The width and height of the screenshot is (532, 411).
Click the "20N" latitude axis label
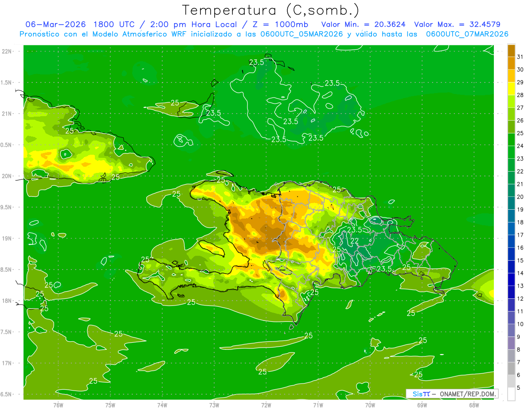(7, 176)
